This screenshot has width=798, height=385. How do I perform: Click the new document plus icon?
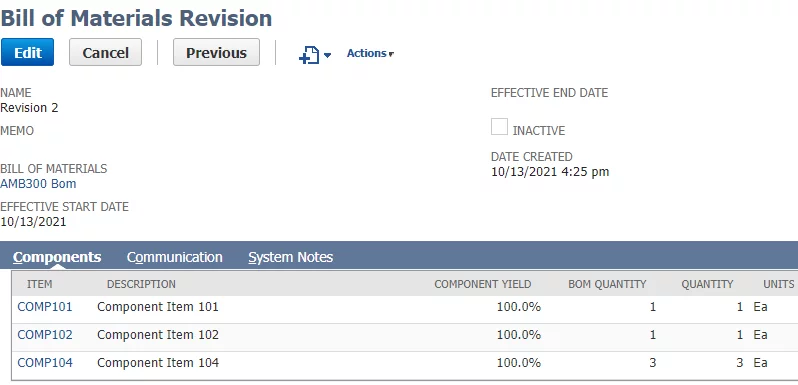pos(309,54)
